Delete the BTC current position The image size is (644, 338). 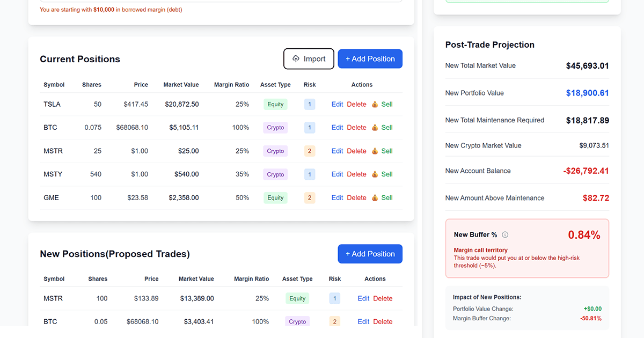tap(356, 128)
